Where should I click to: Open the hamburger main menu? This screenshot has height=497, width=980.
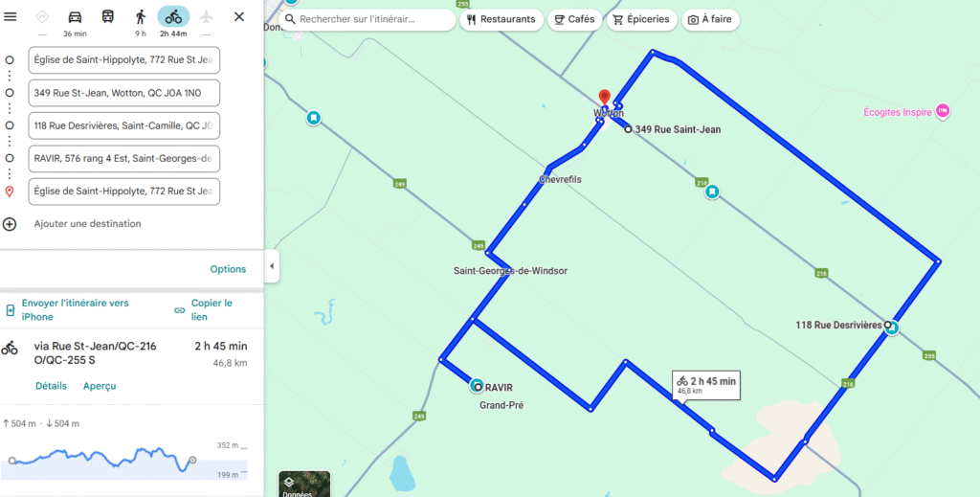[11, 16]
